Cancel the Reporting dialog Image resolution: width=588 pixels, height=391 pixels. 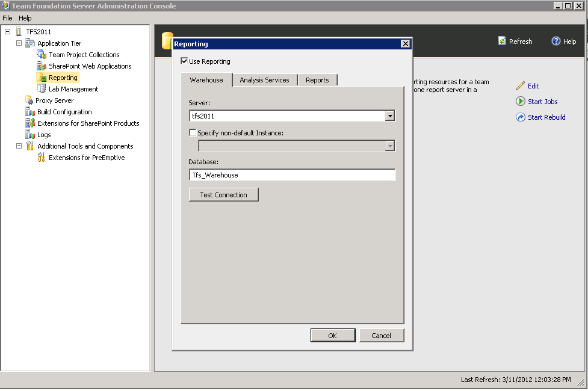[x=382, y=336]
